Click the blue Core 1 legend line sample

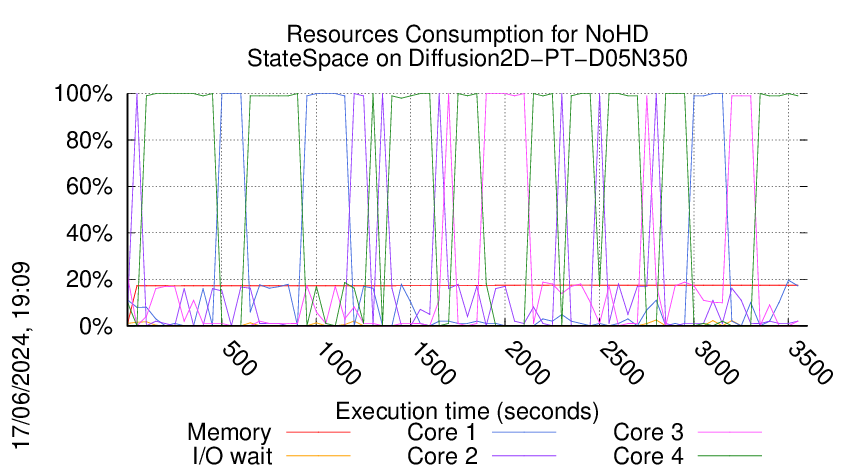[524, 432]
